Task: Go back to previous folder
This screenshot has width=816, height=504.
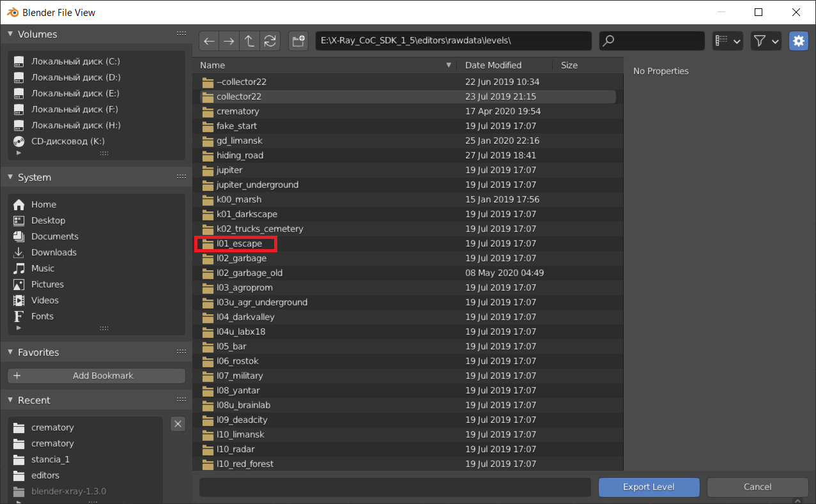Action: (x=208, y=41)
